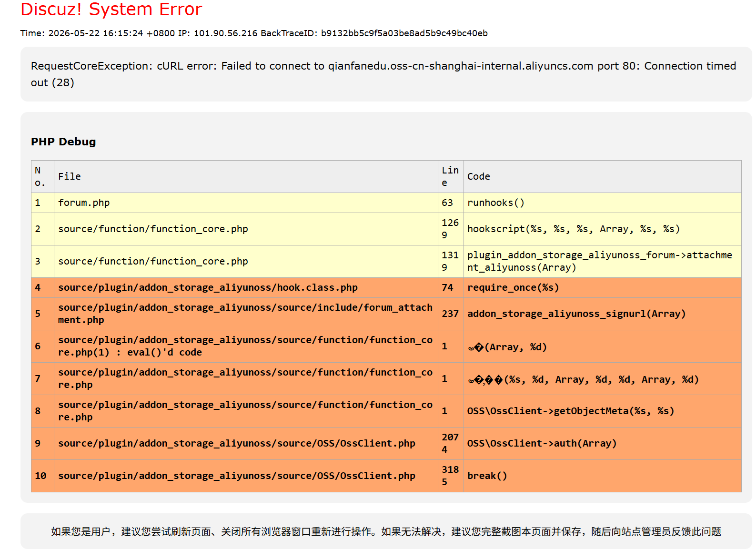Click row number 1 cell

point(43,203)
